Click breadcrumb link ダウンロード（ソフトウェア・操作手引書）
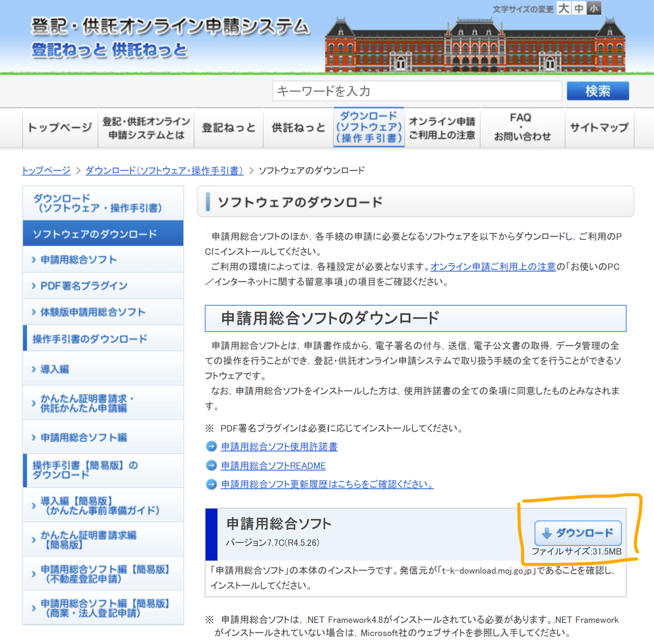The height and width of the screenshot is (644, 654). point(165,170)
